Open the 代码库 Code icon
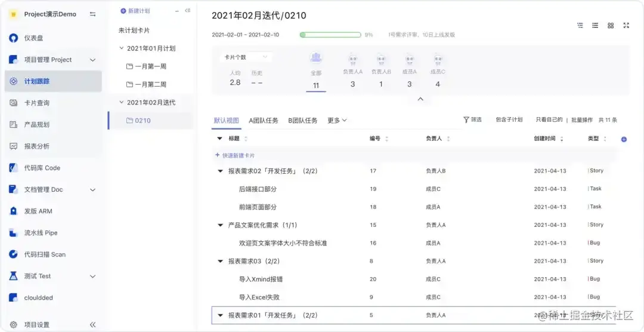This screenshot has width=644, height=332. point(14,168)
